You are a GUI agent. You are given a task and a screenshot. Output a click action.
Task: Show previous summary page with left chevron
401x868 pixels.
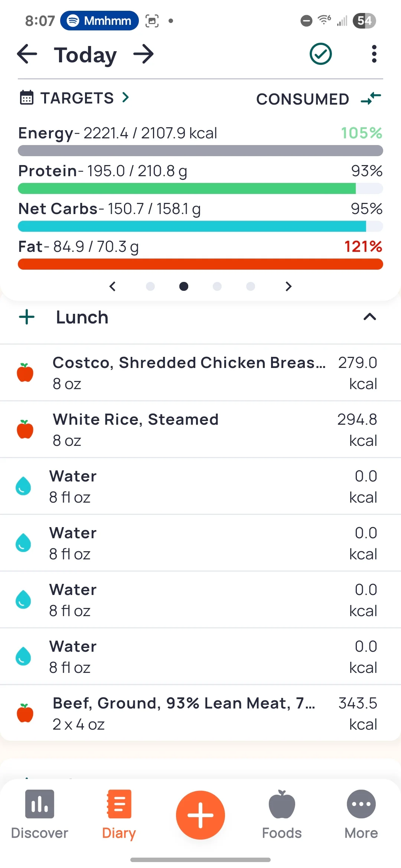pyautogui.click(x=113, y=286)
